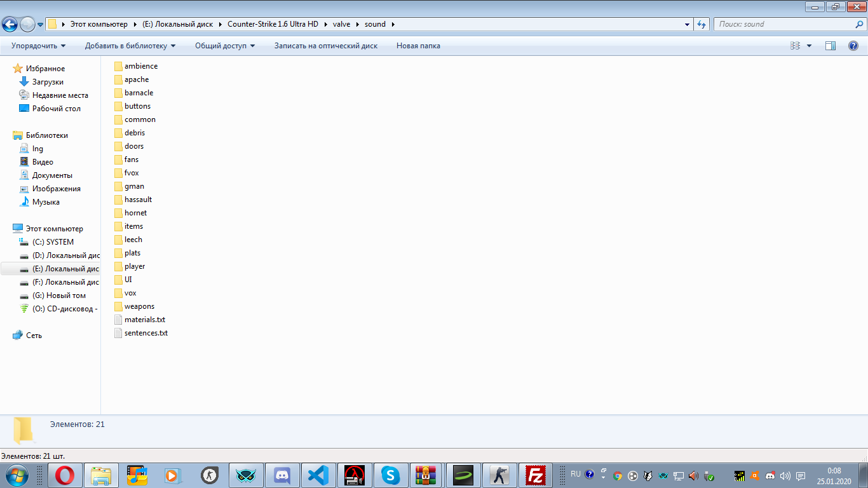
Task: Open Explorer help question mark icon
Action: pyautogui.click(x=853, y=46)
